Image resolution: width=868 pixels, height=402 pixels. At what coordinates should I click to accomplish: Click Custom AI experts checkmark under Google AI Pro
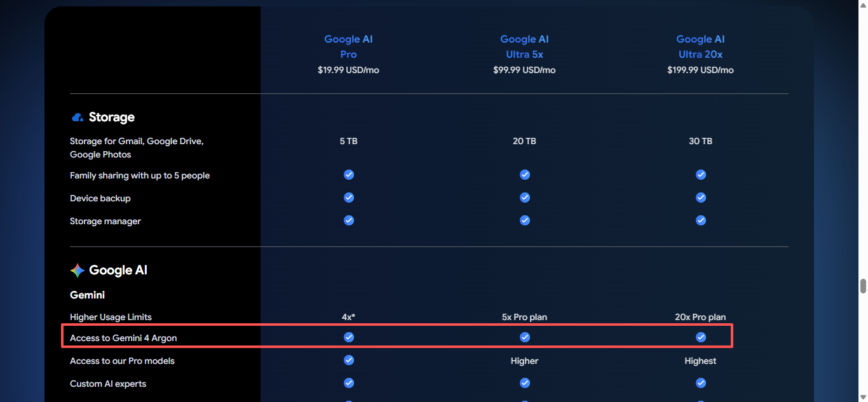[x=349, y=383]
